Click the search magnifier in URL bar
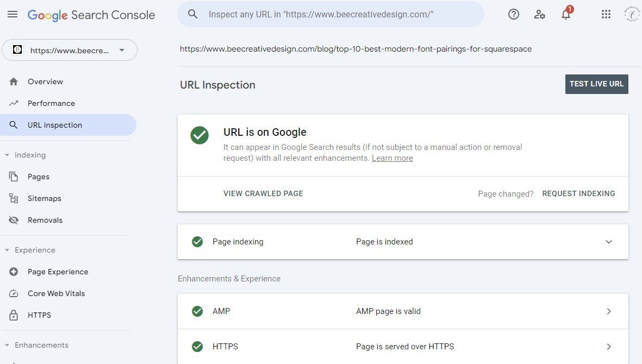 192,14
